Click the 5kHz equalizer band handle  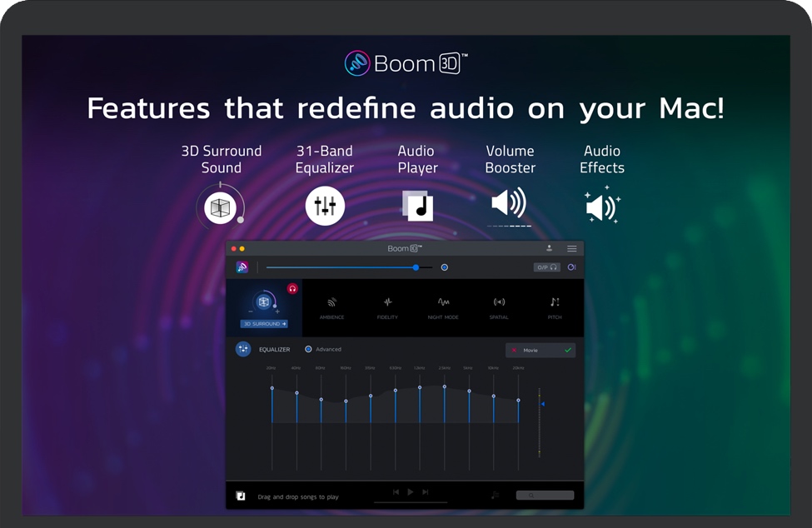(469, 391)
